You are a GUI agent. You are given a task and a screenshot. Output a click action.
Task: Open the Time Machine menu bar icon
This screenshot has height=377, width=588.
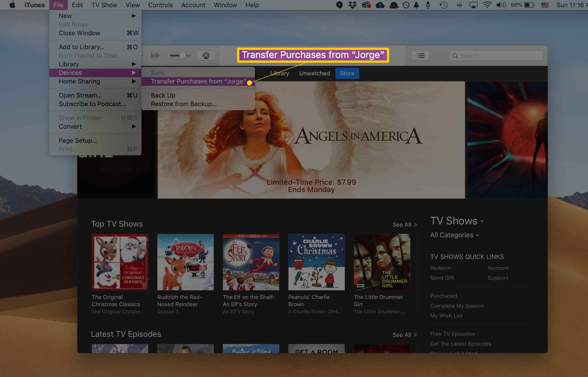click(x=444, y=5)
